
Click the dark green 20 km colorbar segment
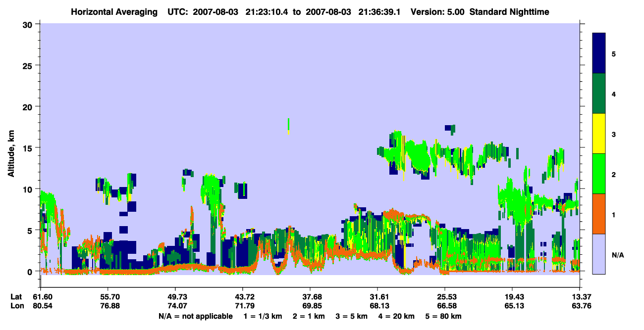point(599,94)
